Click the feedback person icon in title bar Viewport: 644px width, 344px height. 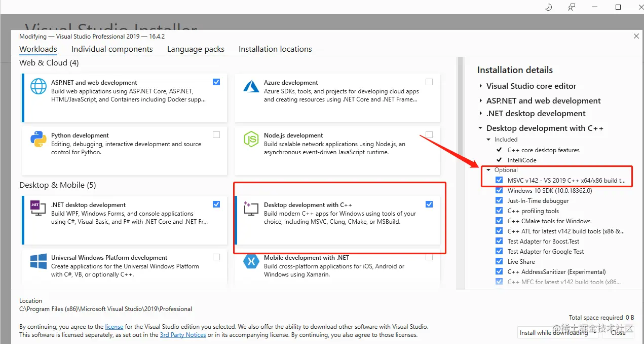572,7
